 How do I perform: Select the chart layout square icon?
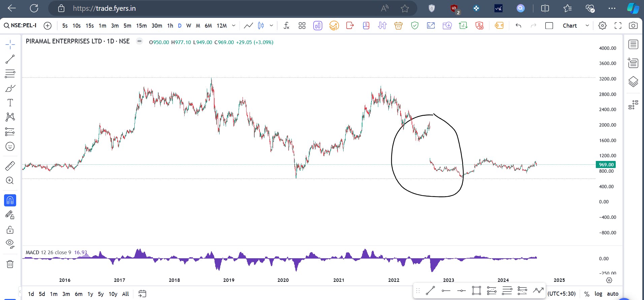(549, 26)
